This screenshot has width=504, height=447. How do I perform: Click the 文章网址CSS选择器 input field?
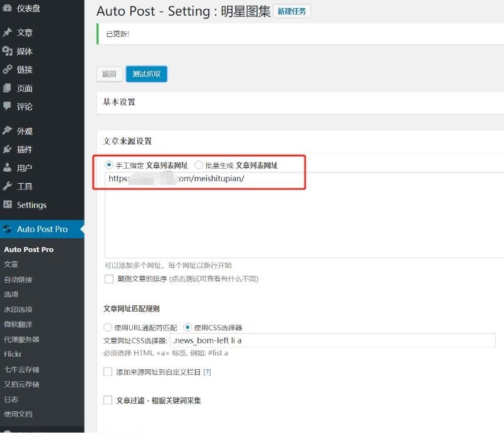[x=332, y=340]
